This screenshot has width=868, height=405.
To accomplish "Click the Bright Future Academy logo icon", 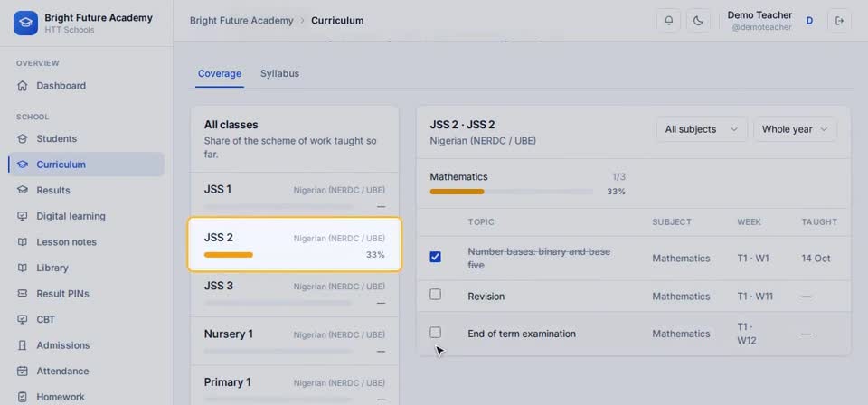I will pyautogui.click(x=25, y=23).
